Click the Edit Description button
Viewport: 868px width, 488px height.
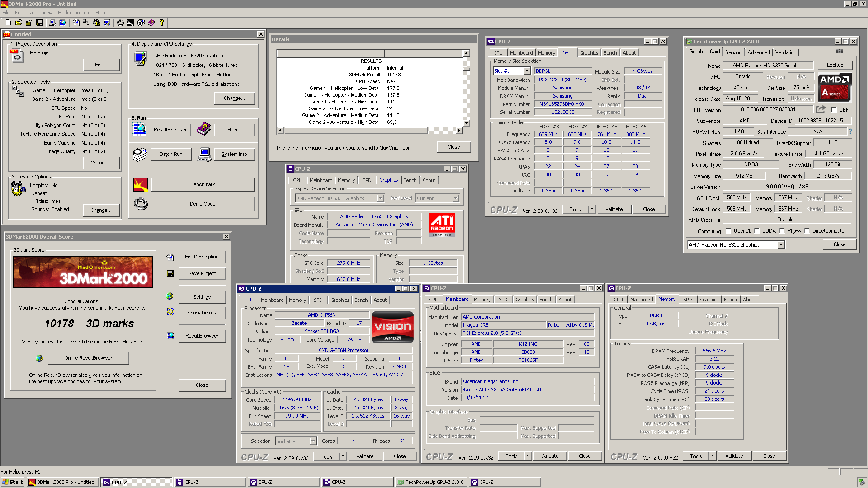pyautogui.click(x=202, y=257)
